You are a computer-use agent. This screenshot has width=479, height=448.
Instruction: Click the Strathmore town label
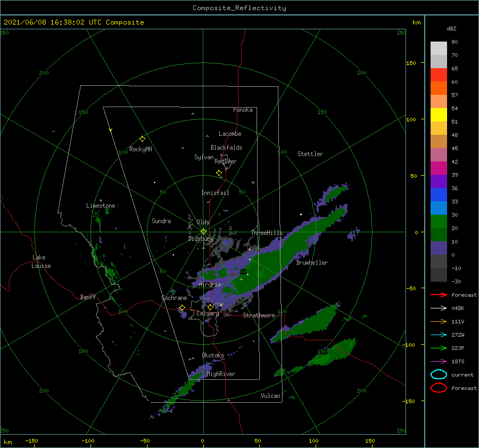pos(259,315)
